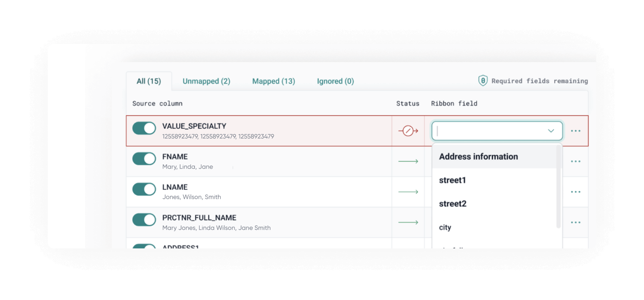
Task: Turn off the FNAME column toggle
Action: (x=144, y=159)
